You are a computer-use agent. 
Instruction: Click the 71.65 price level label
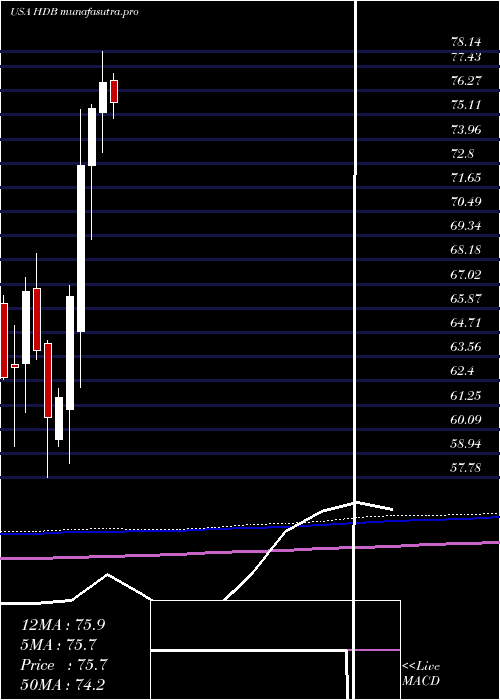466,178
